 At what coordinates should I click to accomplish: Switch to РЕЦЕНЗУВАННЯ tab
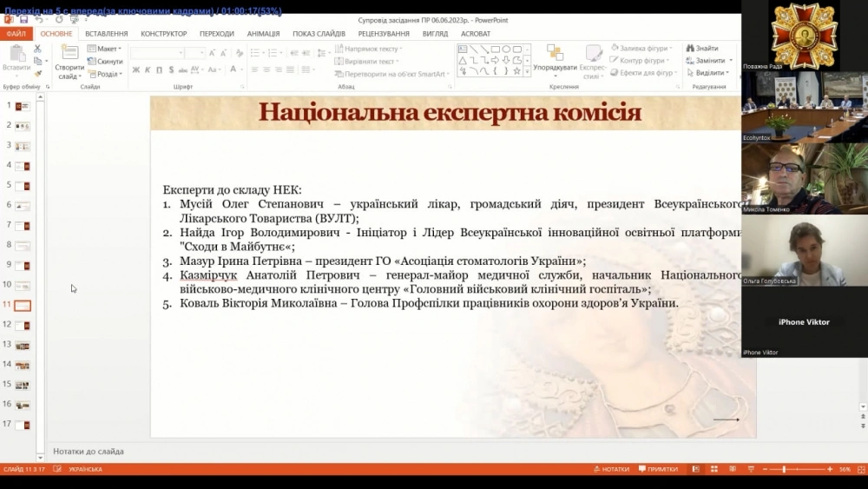pyautogui.click(x=383, y=34)
